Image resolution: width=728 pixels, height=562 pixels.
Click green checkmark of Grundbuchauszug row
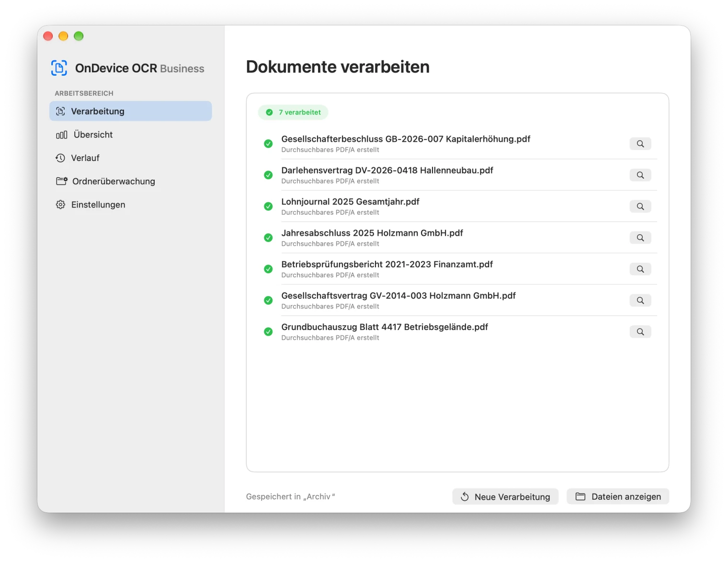[268, 332]
